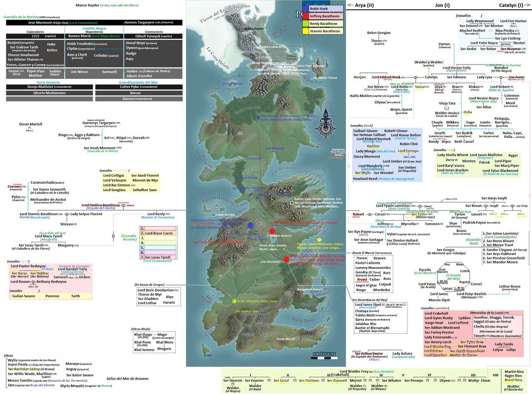Click the Othell Yarwyck capitán box
This screenshot has width=532, height=394.
(154, 36)
